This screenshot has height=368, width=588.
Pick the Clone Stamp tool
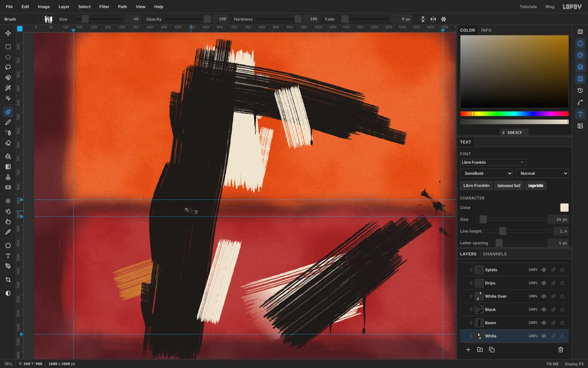tap(8, 177)
